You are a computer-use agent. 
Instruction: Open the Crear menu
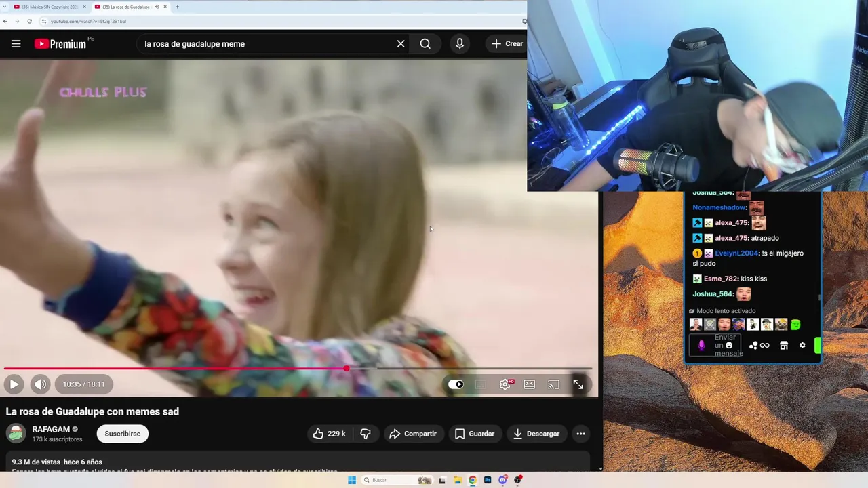tap(507, 44)
